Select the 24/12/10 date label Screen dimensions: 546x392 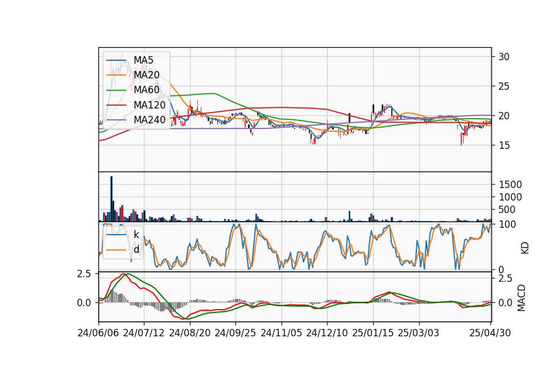pos(326,333)
